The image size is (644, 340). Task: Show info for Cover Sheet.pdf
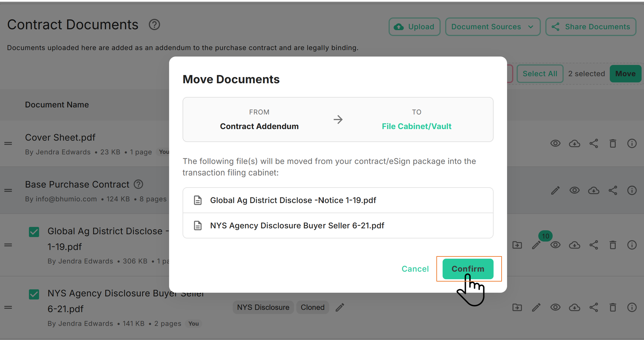point(632,143)
